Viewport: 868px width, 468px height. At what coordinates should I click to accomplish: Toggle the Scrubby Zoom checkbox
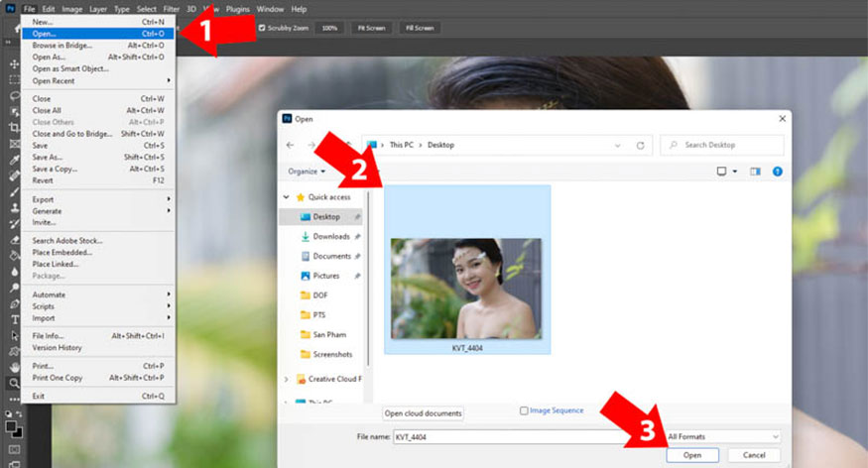click(262, 28)
